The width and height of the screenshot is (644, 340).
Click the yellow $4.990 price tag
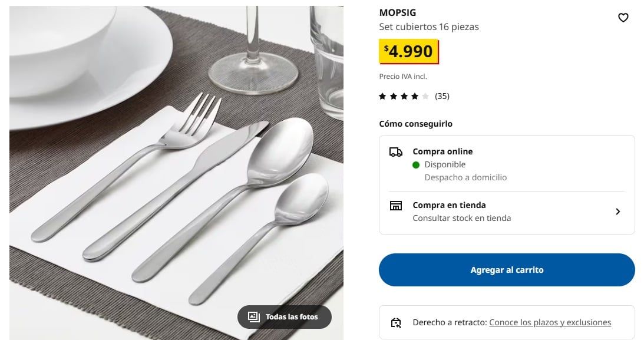click(x=409, y=51)
